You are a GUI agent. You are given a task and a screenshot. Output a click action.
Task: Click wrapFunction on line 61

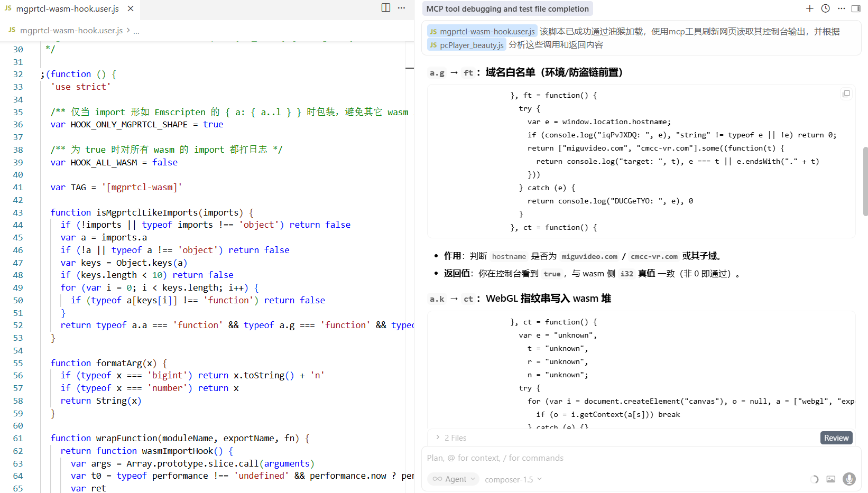point(126,438)
